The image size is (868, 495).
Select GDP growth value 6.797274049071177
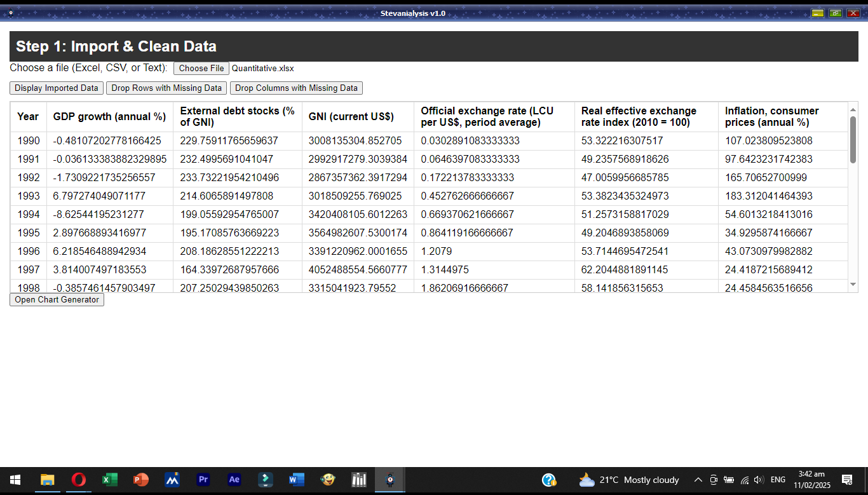[109, 196]
